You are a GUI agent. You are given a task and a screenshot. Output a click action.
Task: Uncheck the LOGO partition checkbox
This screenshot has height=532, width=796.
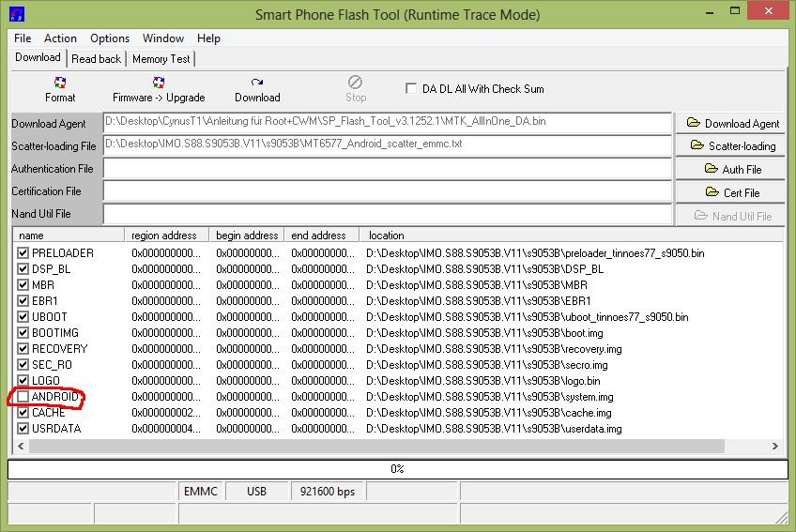tap(23, 380)
